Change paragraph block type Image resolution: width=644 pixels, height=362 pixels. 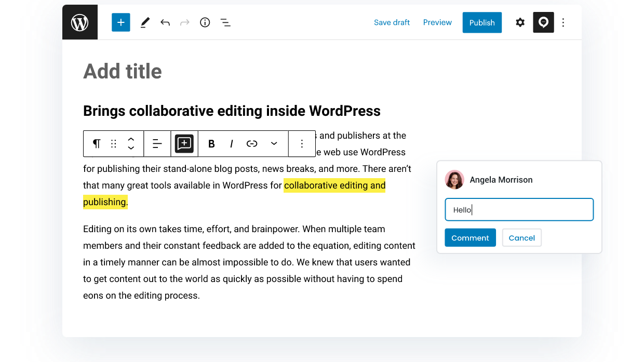[x=97, y=144]
